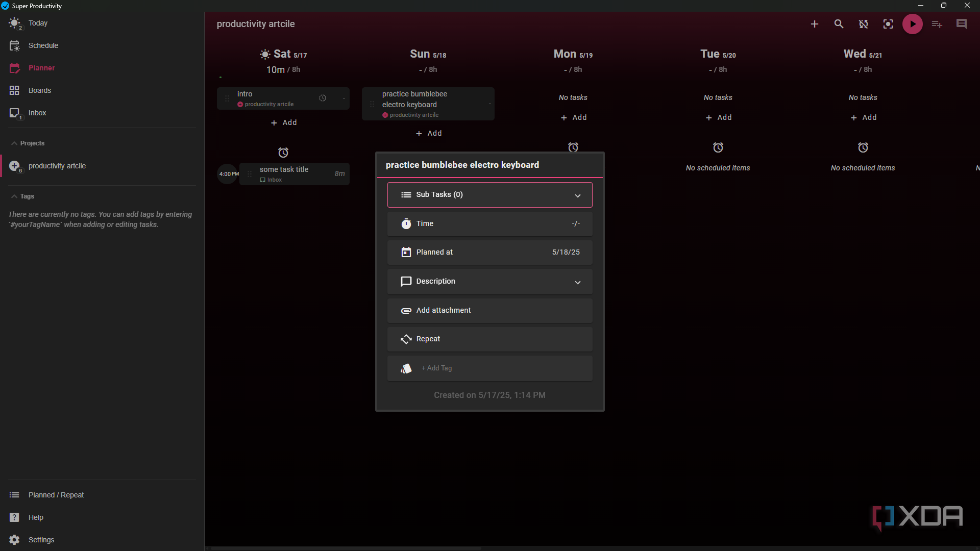Open search via magnifier icon

coord(839,24)
